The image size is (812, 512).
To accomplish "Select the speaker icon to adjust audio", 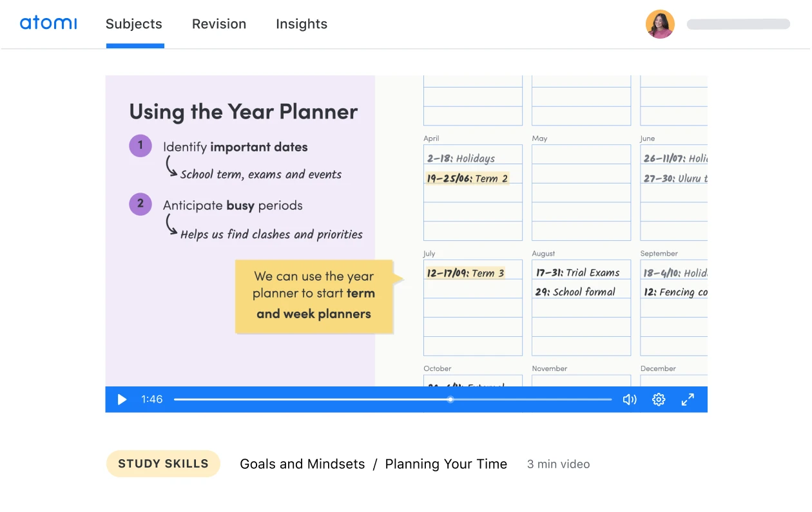I will click(629, 399).
